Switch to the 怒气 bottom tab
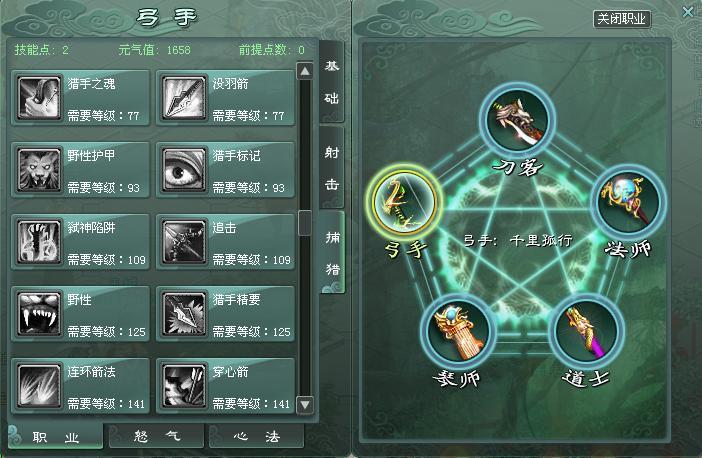702x458 pixels. point(156,436)
